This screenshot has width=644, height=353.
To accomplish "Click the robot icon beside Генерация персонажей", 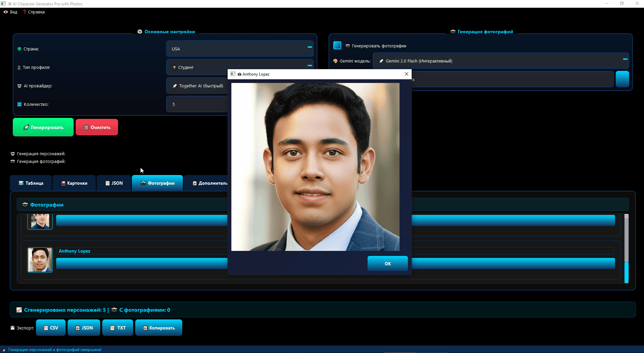I will tap(13, 153).
